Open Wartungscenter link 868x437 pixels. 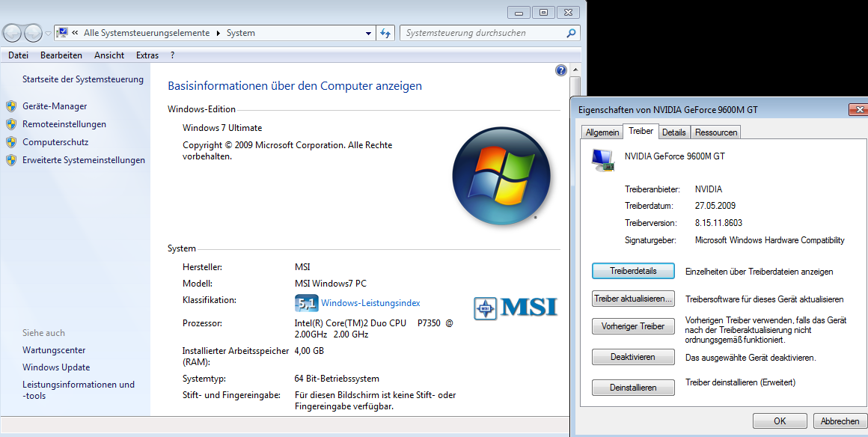pos(54,350)
